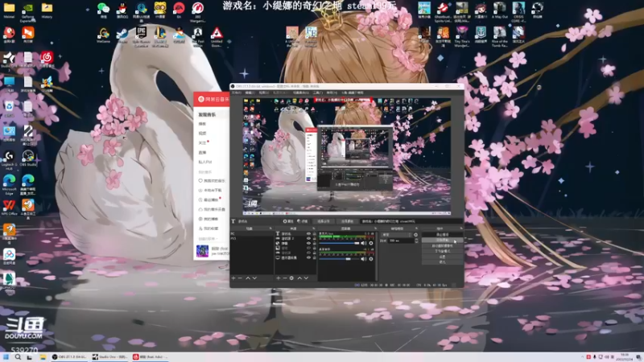Viewport: 644px width, 362px height.
Task: Open the Steam desktop shortcut
Action: click(x=122, y=35)
